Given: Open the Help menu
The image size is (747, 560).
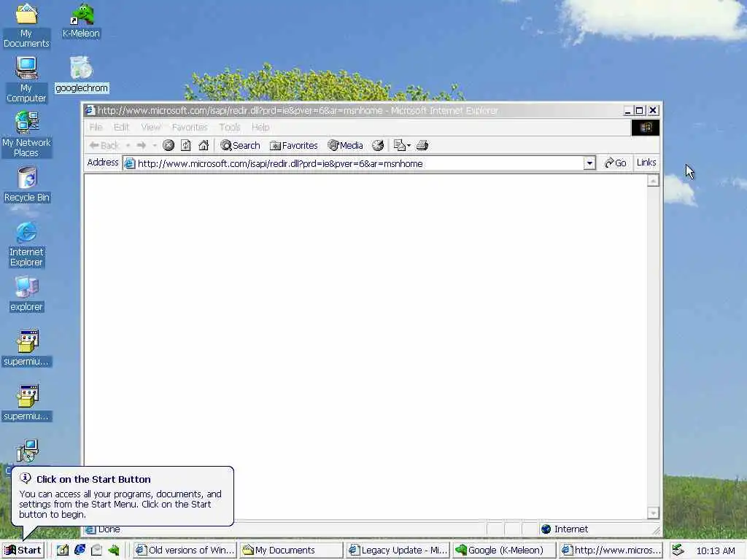Looking at the screenshot, I should [x=260, y=127].
